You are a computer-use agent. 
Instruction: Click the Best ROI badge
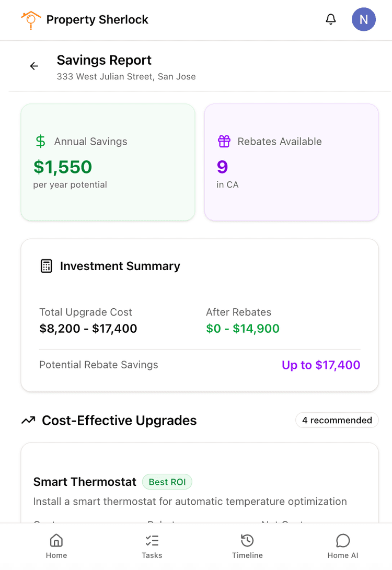[167, 482]
